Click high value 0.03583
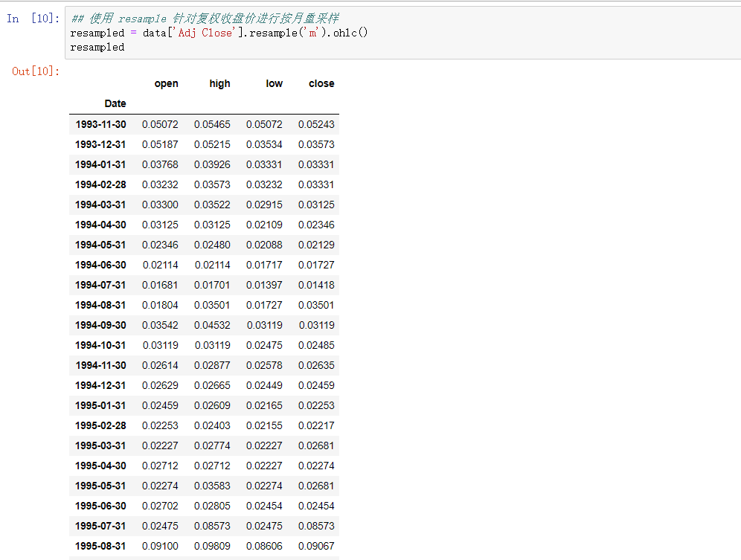The height and width of the screenshot is (560, 741). [x=212, y=486]
